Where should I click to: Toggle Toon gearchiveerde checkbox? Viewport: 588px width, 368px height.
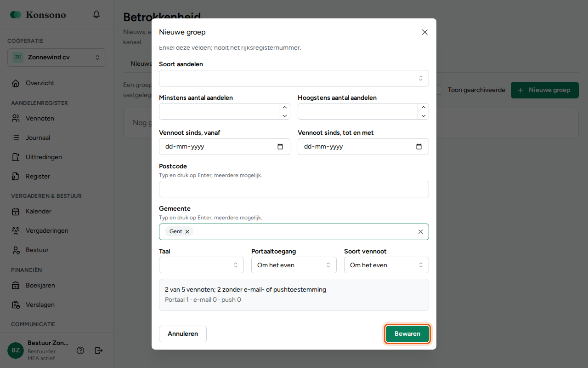[x=439, y=90]
